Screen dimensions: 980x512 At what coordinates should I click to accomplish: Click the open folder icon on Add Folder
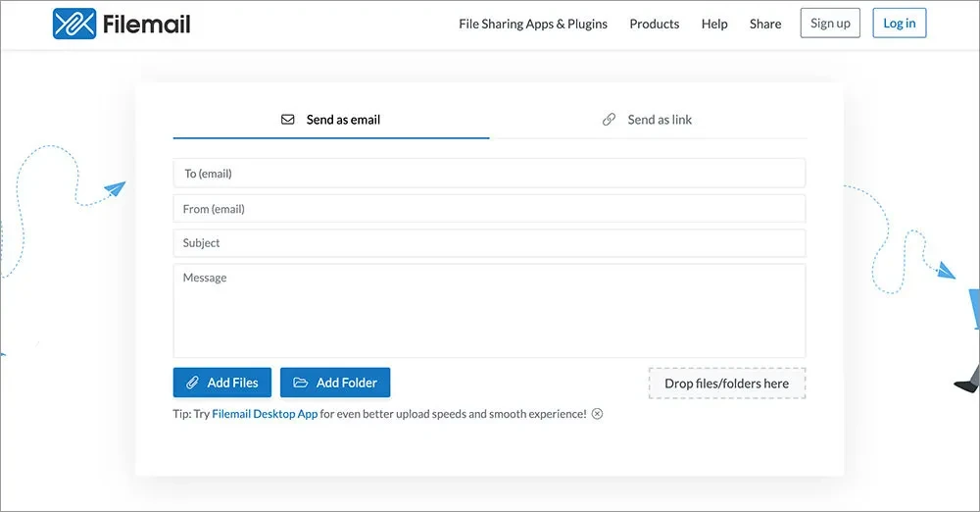300,383
